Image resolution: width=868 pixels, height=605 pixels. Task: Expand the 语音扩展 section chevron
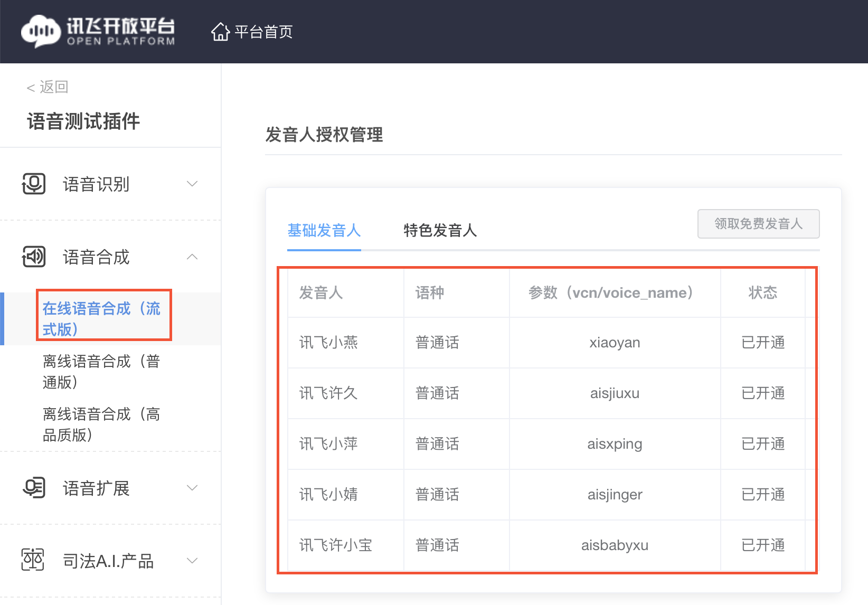point(192,488)
